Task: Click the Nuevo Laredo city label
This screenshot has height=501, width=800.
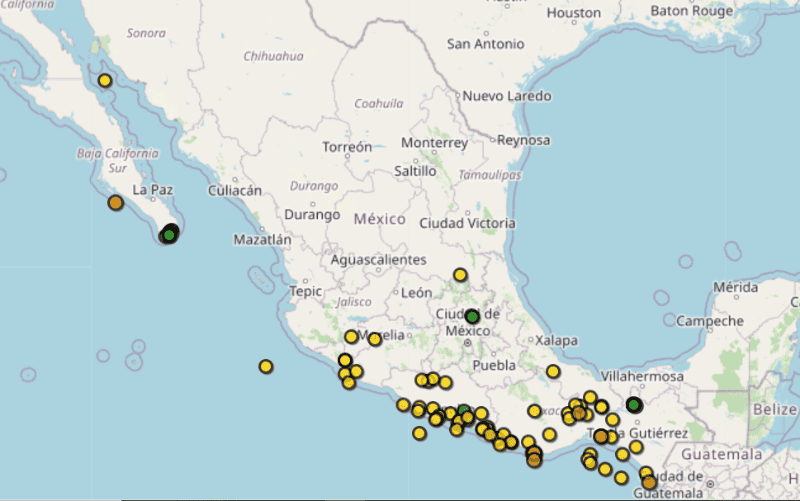Action: 506,96
